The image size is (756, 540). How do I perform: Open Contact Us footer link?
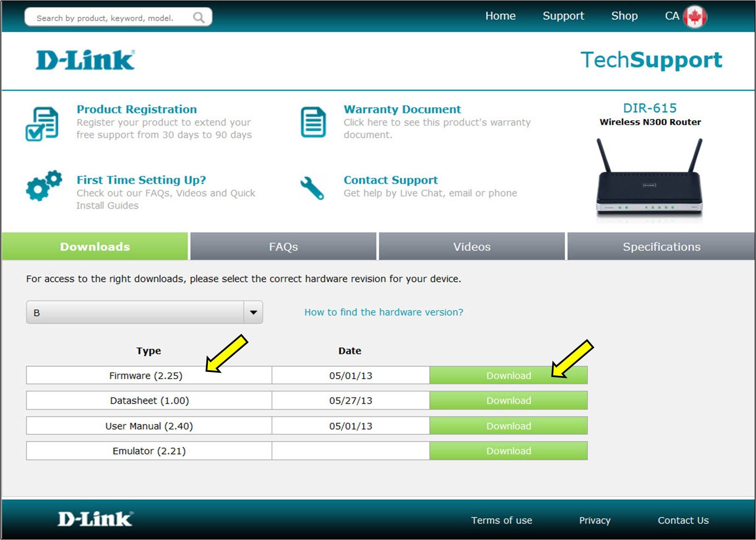(683, 520)
